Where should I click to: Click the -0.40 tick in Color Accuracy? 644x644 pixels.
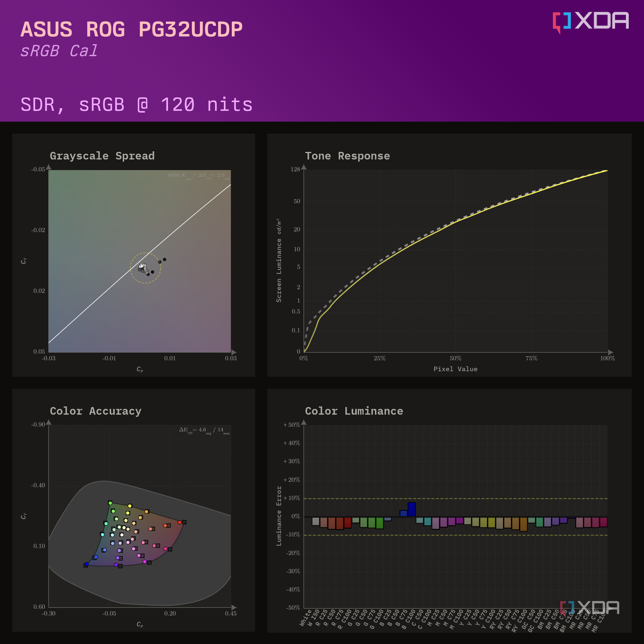(x=38, y=486)
